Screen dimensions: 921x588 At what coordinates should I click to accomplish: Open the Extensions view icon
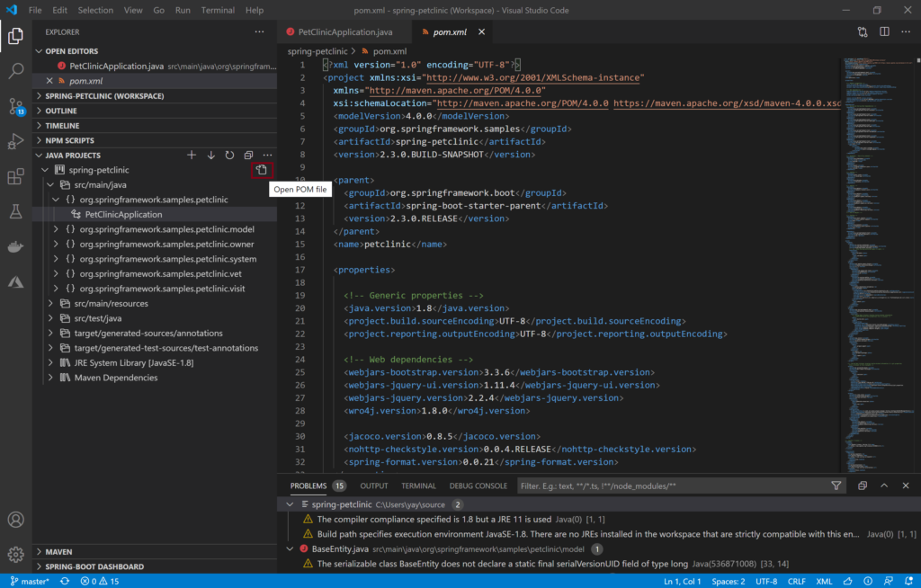(16, 176)
